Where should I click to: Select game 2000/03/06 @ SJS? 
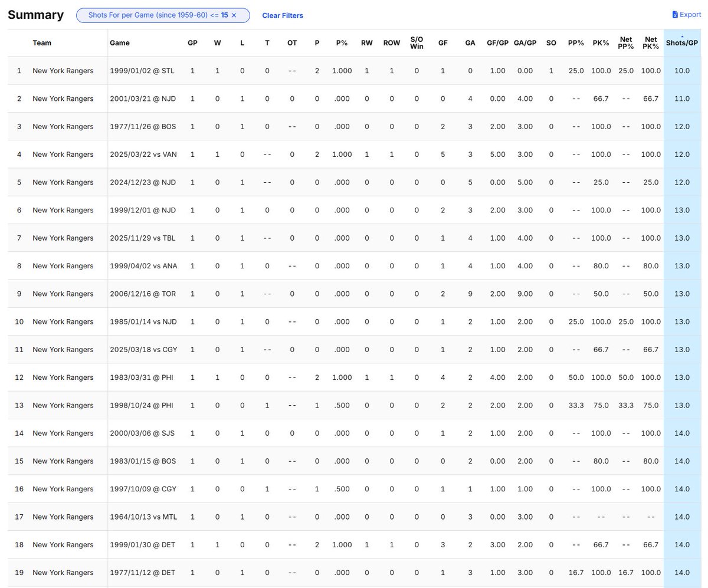pyautogui.click(x=142, y=433)
